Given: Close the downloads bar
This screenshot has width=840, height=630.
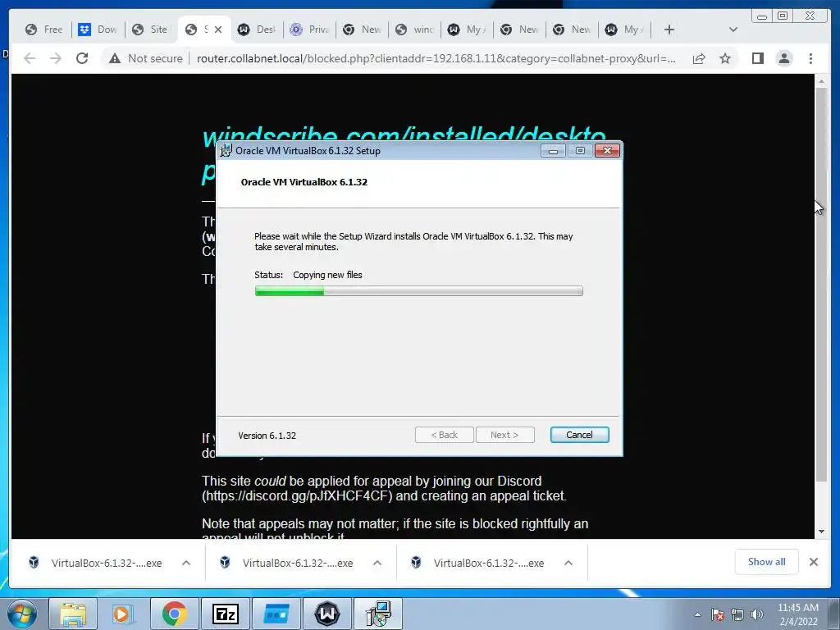Looking at the screenshot, I should tap(814, 562).
